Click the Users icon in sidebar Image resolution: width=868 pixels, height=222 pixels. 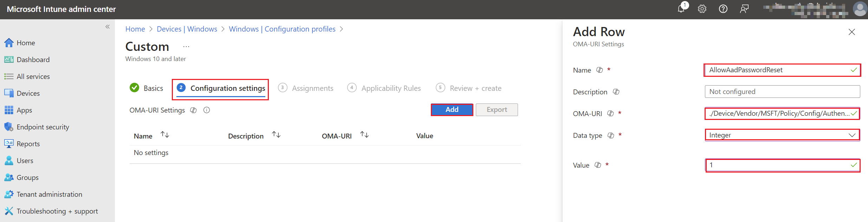point(9,161)
